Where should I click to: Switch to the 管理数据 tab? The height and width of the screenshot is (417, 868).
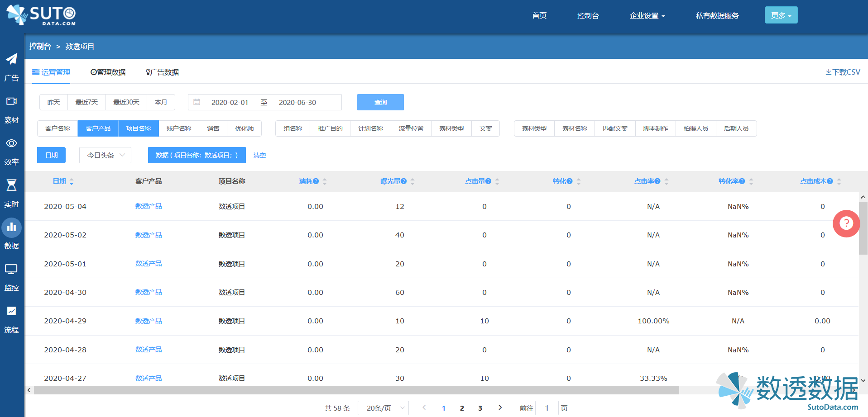(x=108, y=72)
